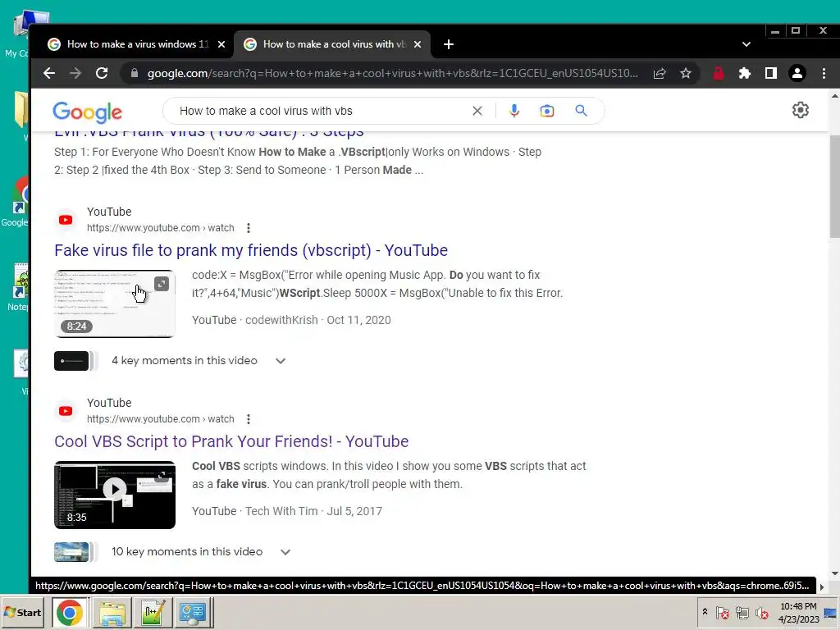
Task: Open 'Cool VBS Script to Prank Your Friends!' link
Action: point(231,442)
